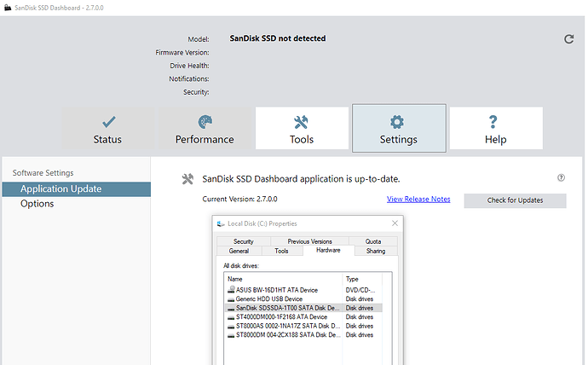
Task: Click the ST8000DM 004 drive icon
Action: (231, 335)
